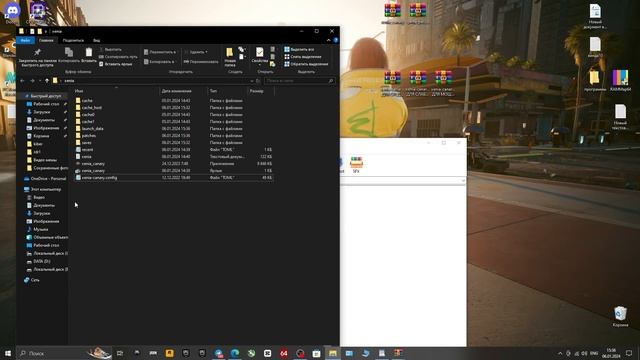Open the notification center icon

(629, 353)
